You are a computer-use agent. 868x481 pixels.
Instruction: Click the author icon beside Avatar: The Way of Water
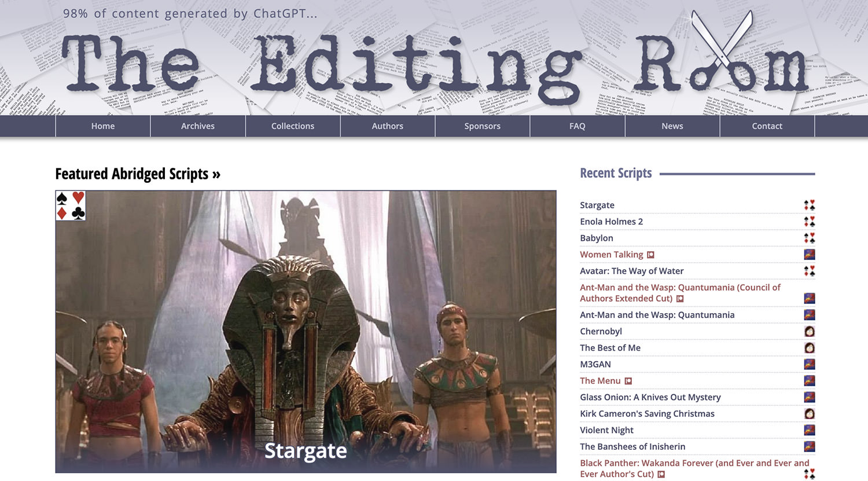coord(810,271)
